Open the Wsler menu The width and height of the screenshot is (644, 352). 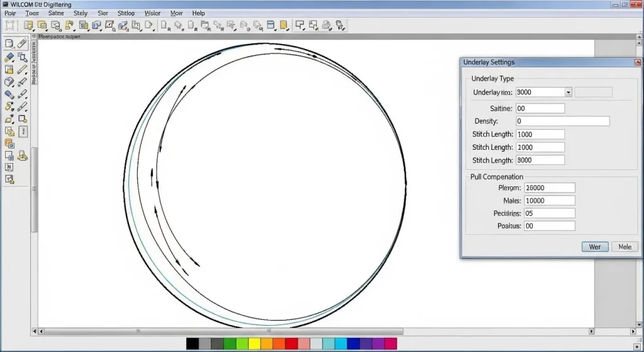[x=152, y=13]
